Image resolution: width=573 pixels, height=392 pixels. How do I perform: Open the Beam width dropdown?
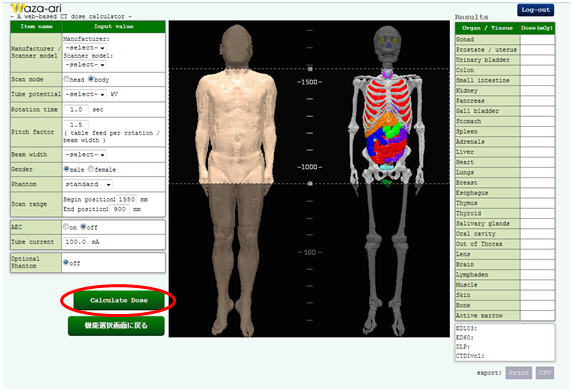[x=85, y=155]
